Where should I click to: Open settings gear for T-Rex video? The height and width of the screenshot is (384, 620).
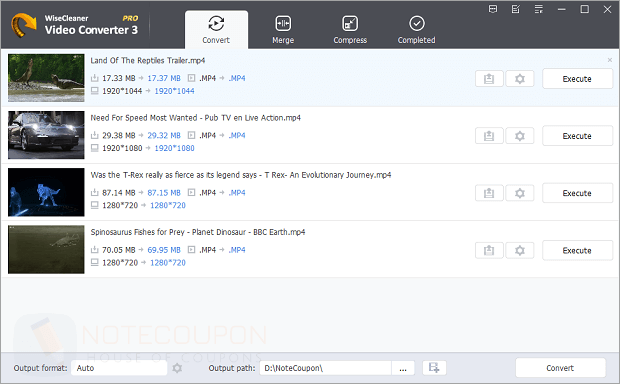pos(520,193)
